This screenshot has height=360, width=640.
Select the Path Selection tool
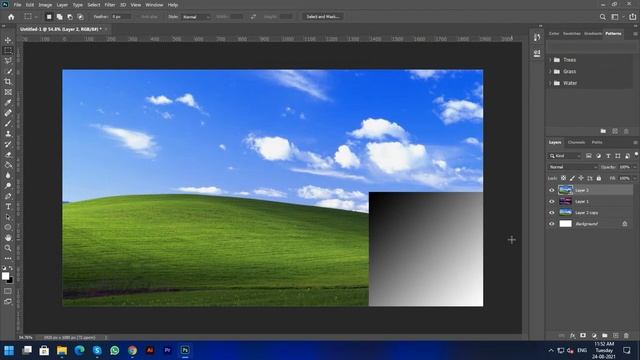tap(8, 217)
